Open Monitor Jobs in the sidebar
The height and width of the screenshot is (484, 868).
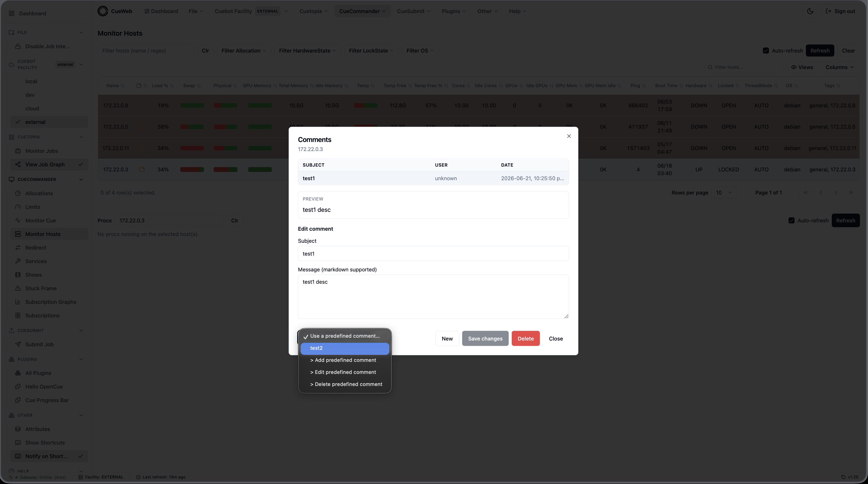pos(49,151)
